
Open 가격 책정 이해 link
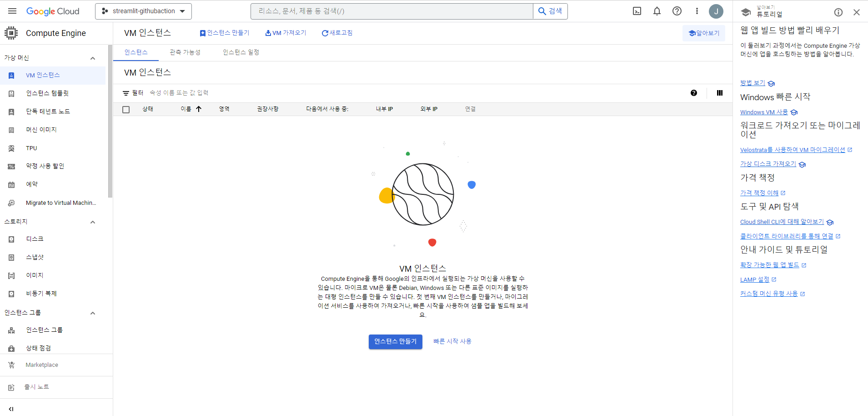click(x=759, y=193)
